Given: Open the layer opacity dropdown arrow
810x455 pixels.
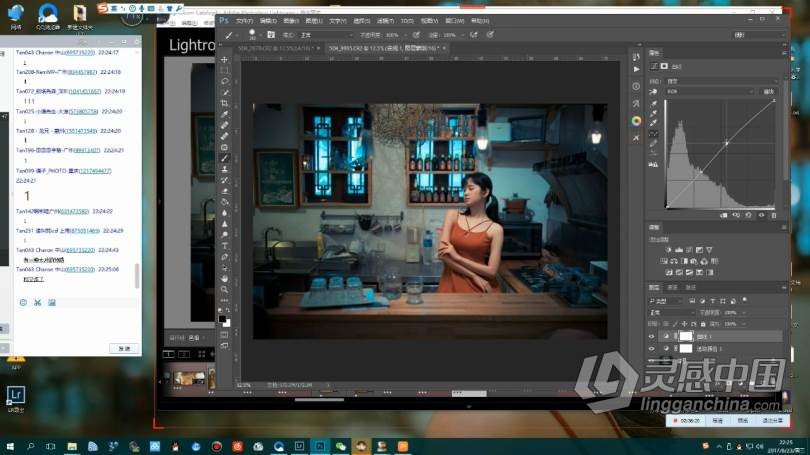Looking at the screenshot, I should point(744,312).
